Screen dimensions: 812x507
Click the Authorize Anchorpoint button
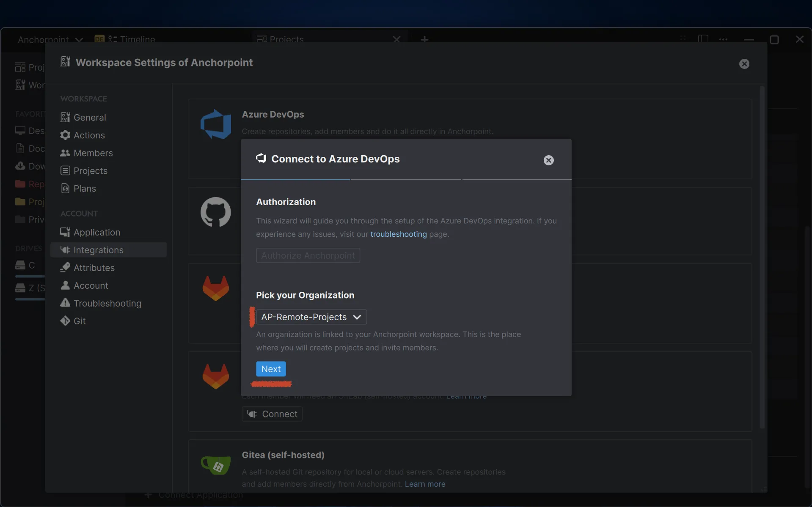coord(308,255)
